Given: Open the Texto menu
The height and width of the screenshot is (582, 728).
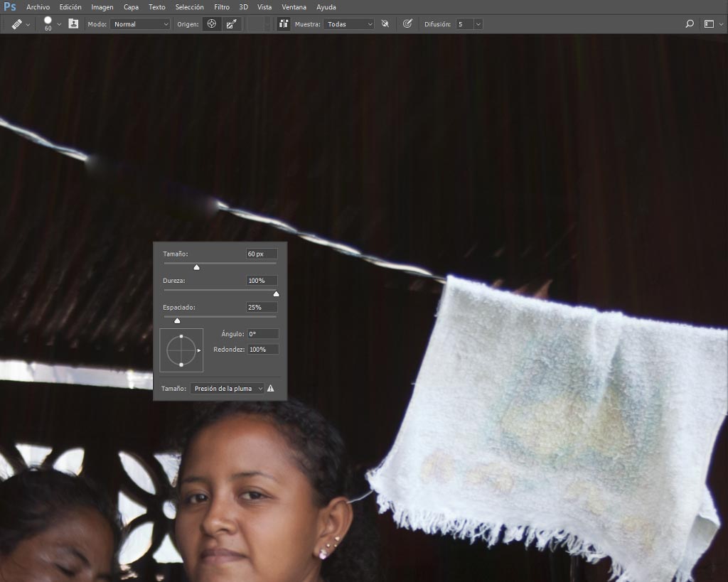Looking at the screenshot, I should tap(157, 7).
